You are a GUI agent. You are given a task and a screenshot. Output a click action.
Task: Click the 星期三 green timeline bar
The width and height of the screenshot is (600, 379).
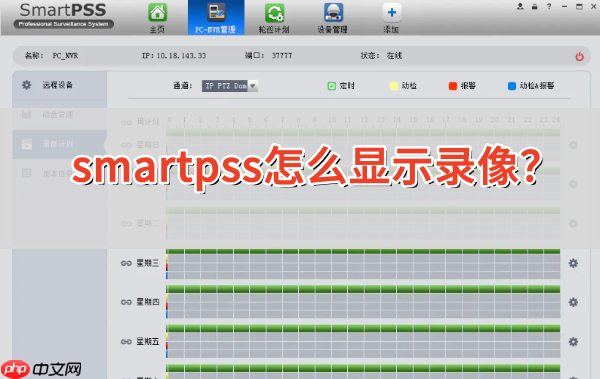coord(363,252)
